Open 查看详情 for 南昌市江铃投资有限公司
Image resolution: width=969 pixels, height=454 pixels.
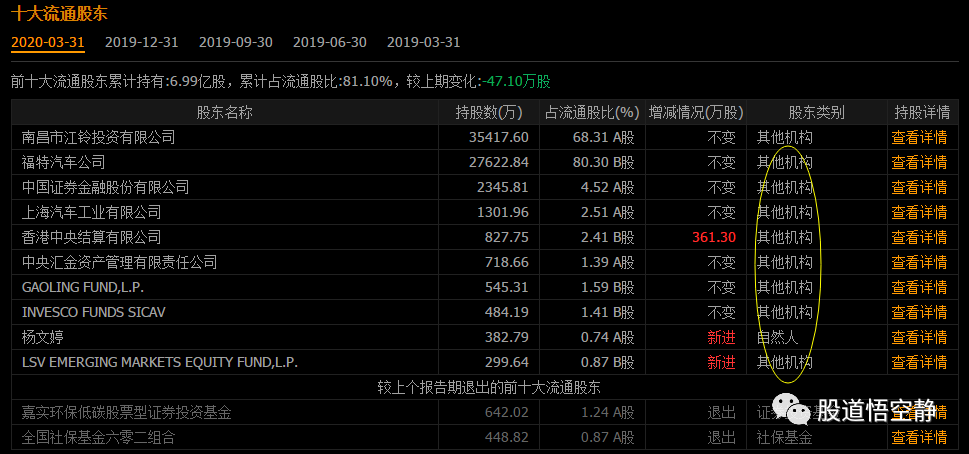pos(919,137)
